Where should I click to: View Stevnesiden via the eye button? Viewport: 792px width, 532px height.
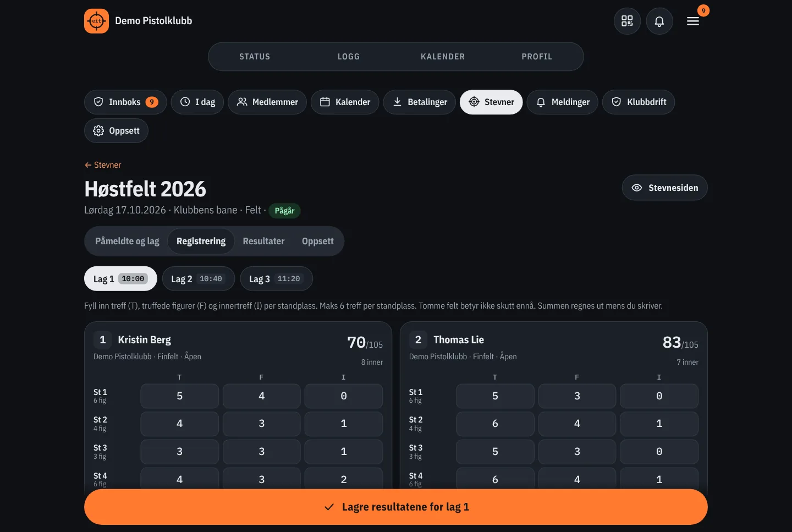664,188
